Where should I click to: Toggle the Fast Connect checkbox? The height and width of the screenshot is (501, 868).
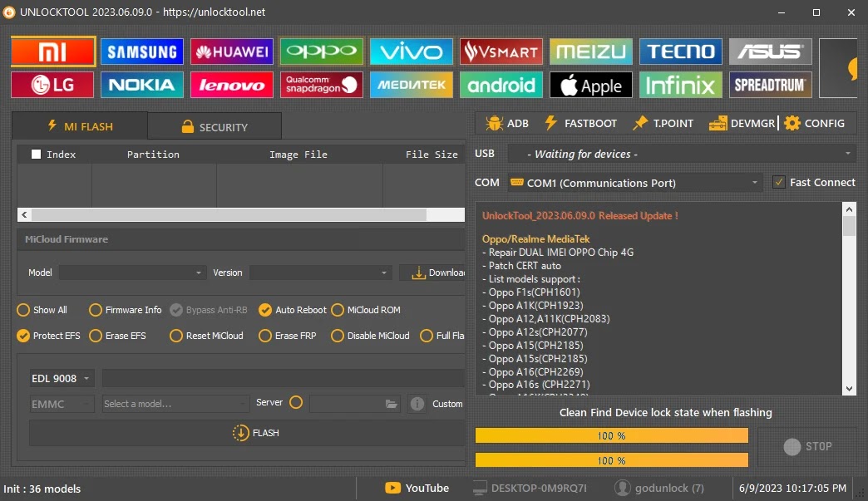[779, 182]
